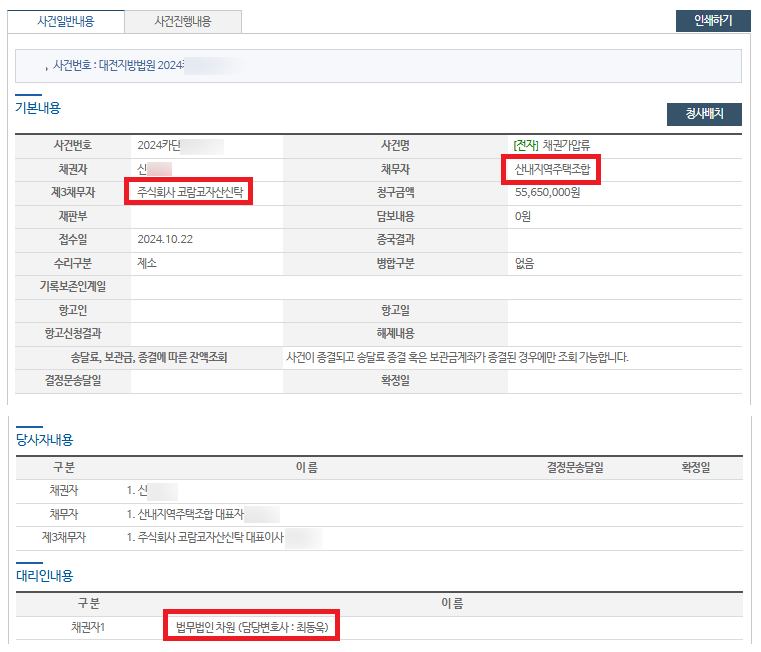Open the 청사배치 button

704,114
